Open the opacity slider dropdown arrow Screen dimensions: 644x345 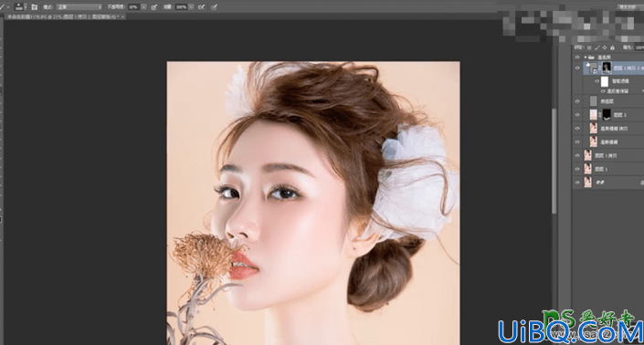point(143,7)
